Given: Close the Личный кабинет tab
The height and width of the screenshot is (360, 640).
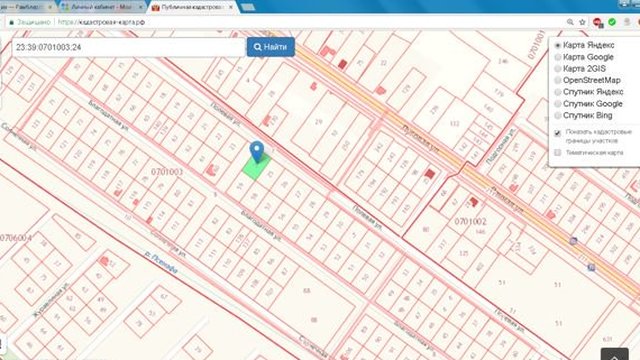Looking at the screenshot, I should coord(141,7).
